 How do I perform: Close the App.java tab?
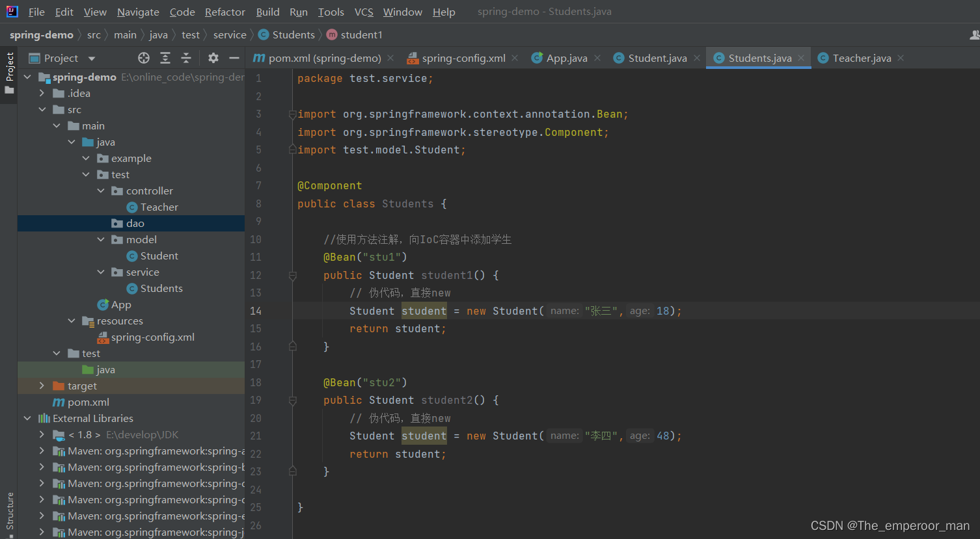click(597, 58)
